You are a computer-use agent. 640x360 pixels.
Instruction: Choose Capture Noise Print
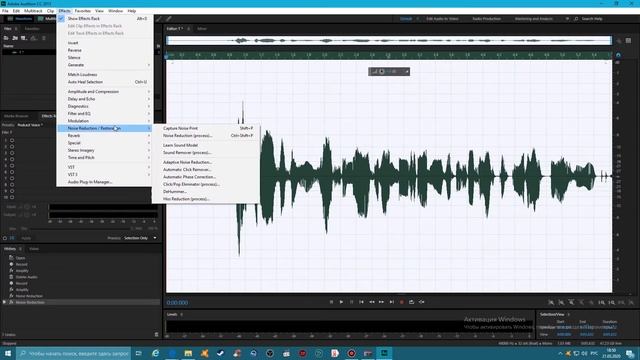point(206,128)
